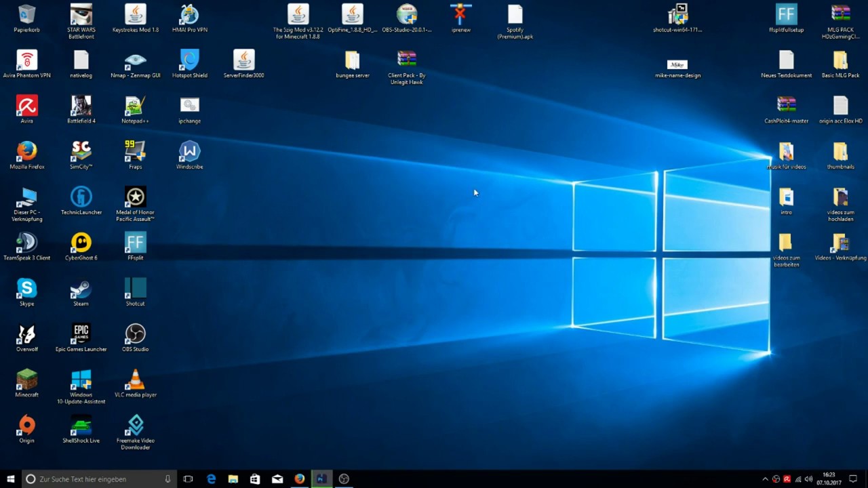Image resolution: width=868 pixels, height=488 pixels.
Task: Launch Overwolf desktop shortcut
Action: (27, 333)
